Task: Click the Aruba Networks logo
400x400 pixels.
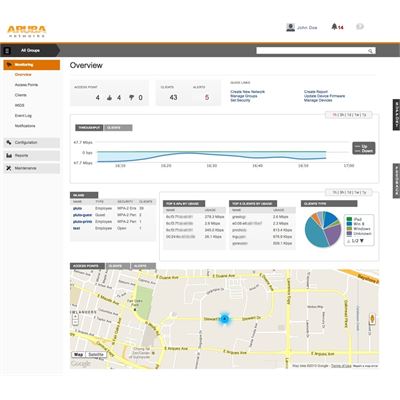Action: 27,31
